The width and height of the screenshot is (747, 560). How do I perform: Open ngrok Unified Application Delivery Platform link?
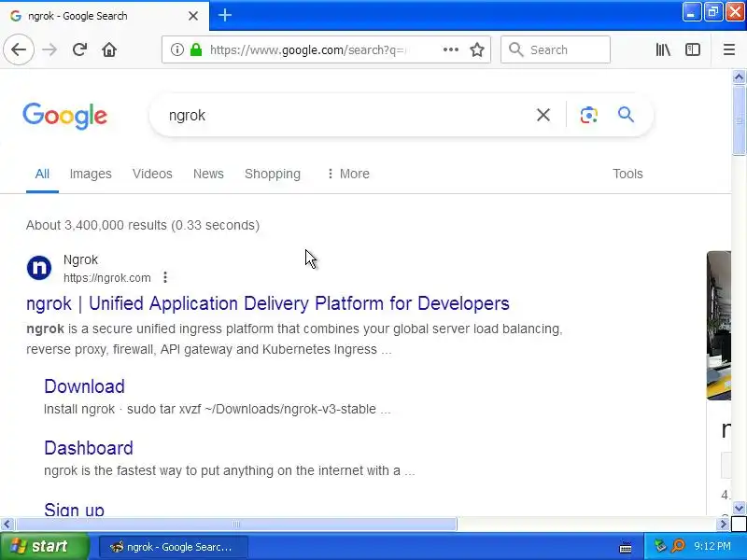pyautogui.click(x=268, y=303)
